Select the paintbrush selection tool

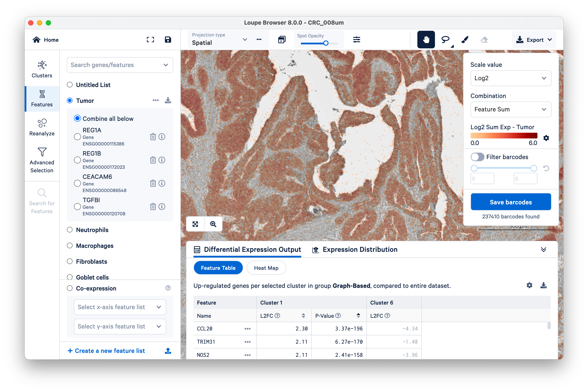pos(465,40)
